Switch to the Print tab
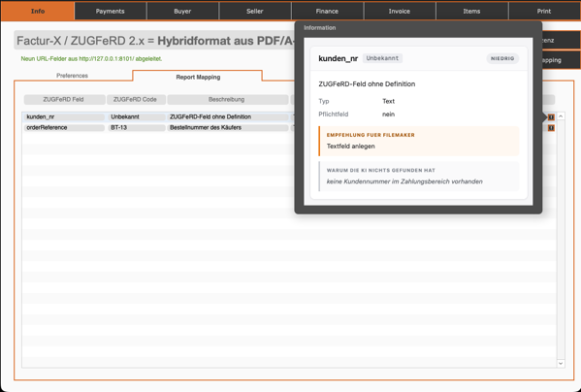This screenshot has height=392, width=581. (x=544, y=11)
